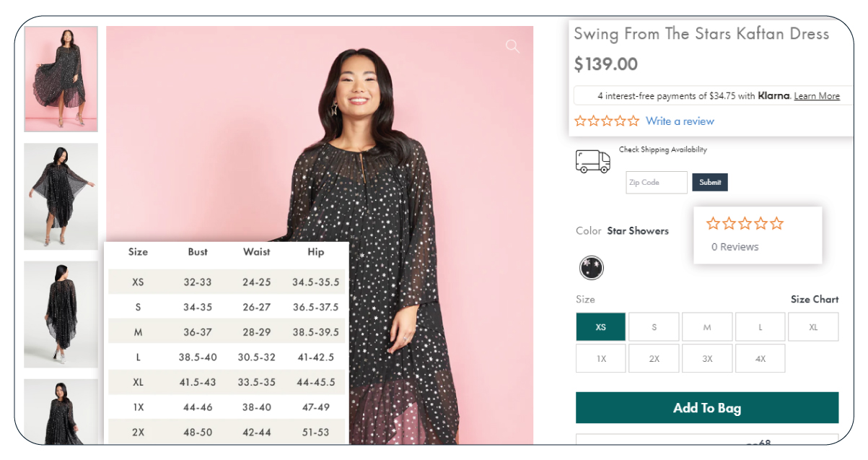
Task: Click the magnifier zoom icon on product image
Action: 512,47
